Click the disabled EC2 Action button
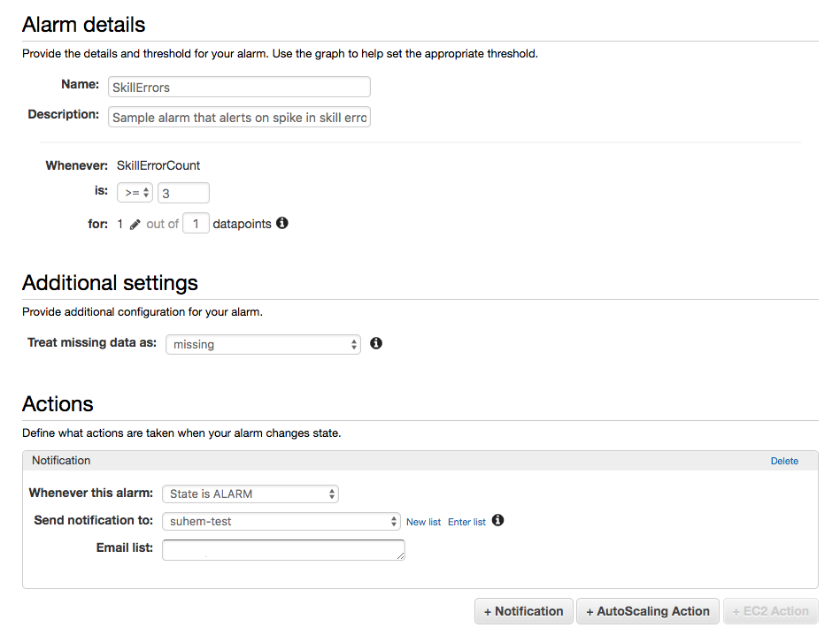Viewport: 840px width, 643px height. click(770, 611)
